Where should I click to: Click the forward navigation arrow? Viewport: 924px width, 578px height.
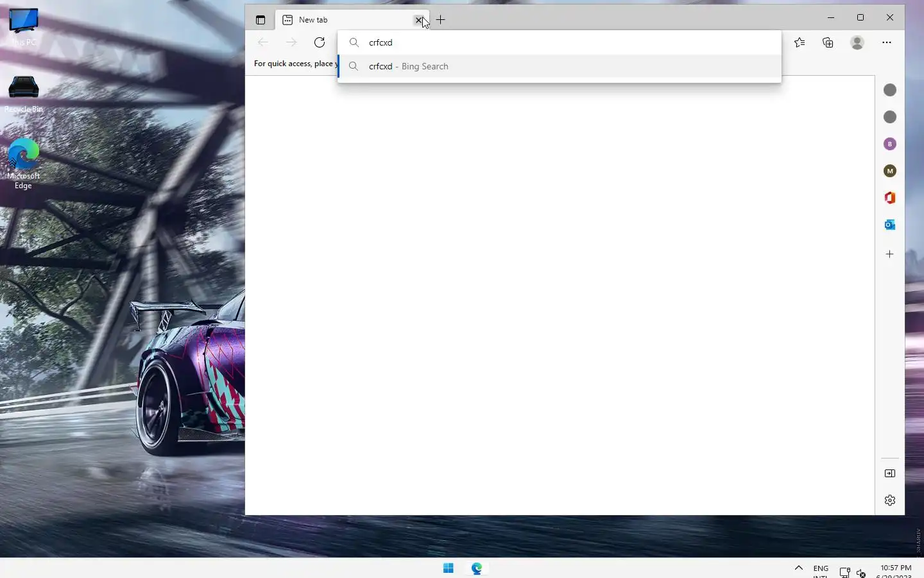(291, 42)
